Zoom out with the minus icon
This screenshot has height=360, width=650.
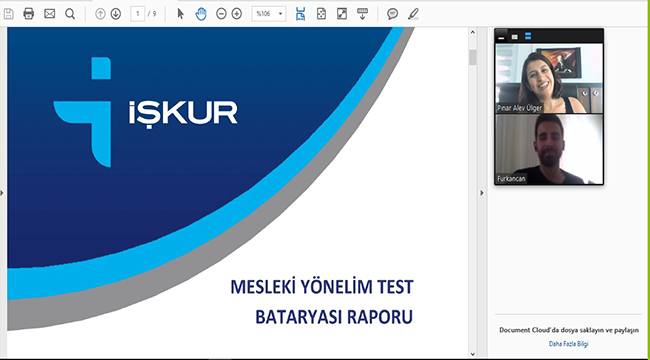click(221, 14)
